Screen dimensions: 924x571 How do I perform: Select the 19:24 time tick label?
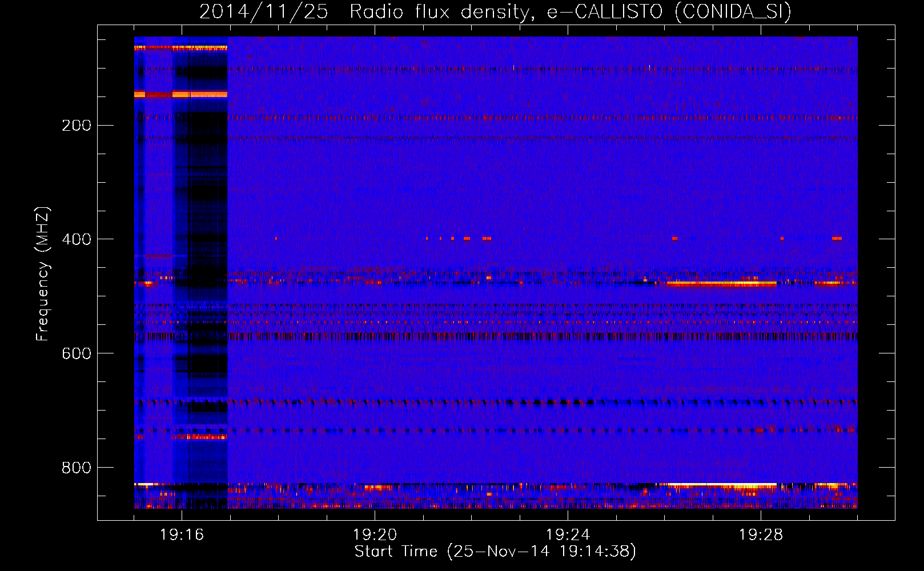[x=568, y=535]
